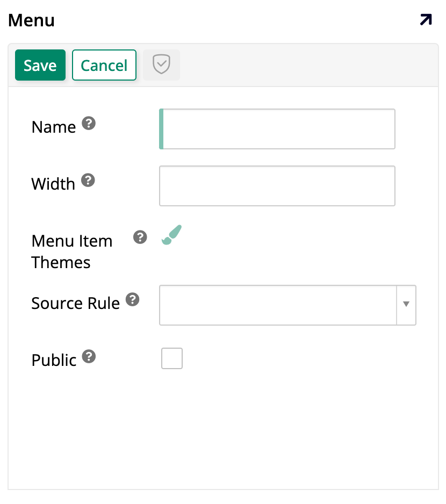446x504 pixels.
Task: Focus the Width input field
Action: [x=277, y=186]
